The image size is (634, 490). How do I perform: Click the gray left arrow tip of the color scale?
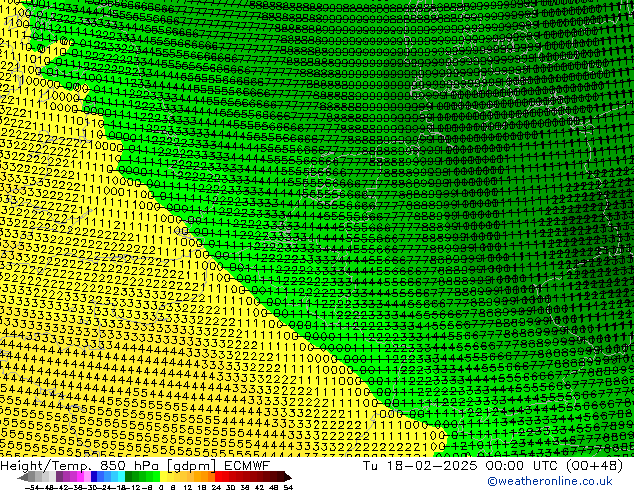point(22,477)
